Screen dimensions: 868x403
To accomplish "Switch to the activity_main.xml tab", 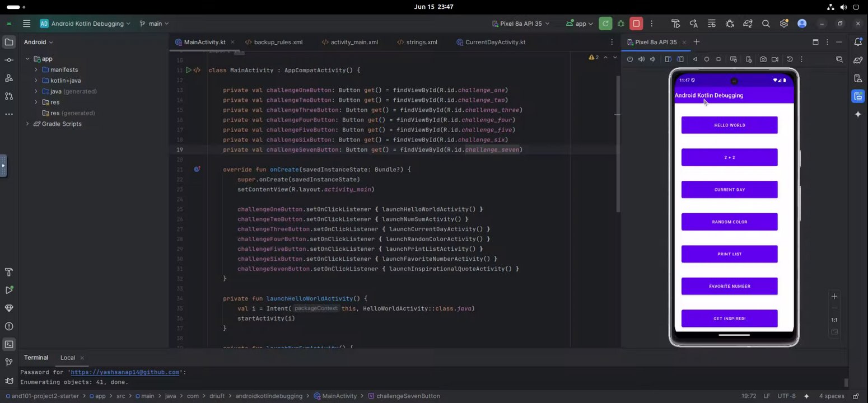I will [x=354, y=42].
